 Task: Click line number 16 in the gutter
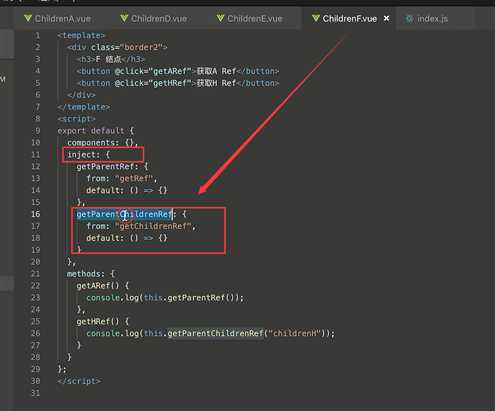point(35,214)
